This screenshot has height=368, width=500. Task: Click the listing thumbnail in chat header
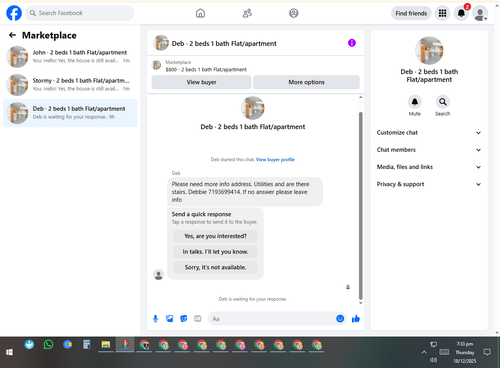tap(161, 43)
